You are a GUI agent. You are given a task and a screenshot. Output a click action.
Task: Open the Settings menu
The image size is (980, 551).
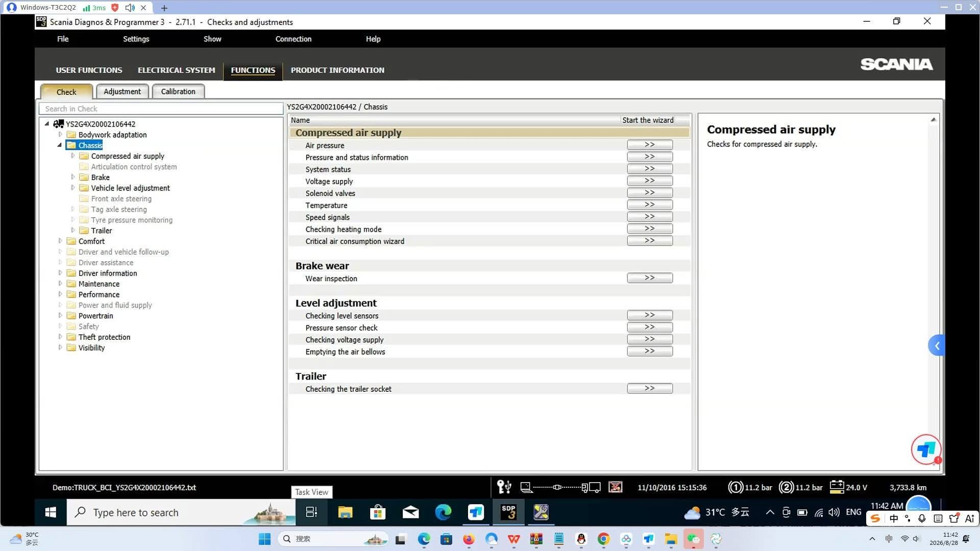[136, 39]
